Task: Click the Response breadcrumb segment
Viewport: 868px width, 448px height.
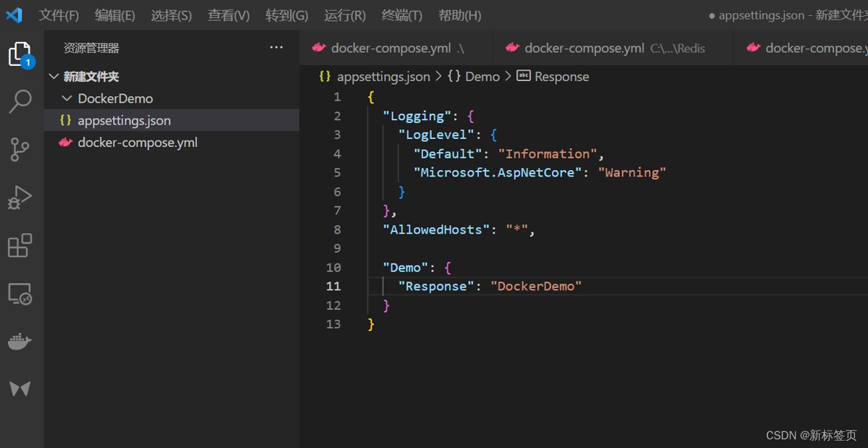Action: pyautogui.click(x=561, y=77)
